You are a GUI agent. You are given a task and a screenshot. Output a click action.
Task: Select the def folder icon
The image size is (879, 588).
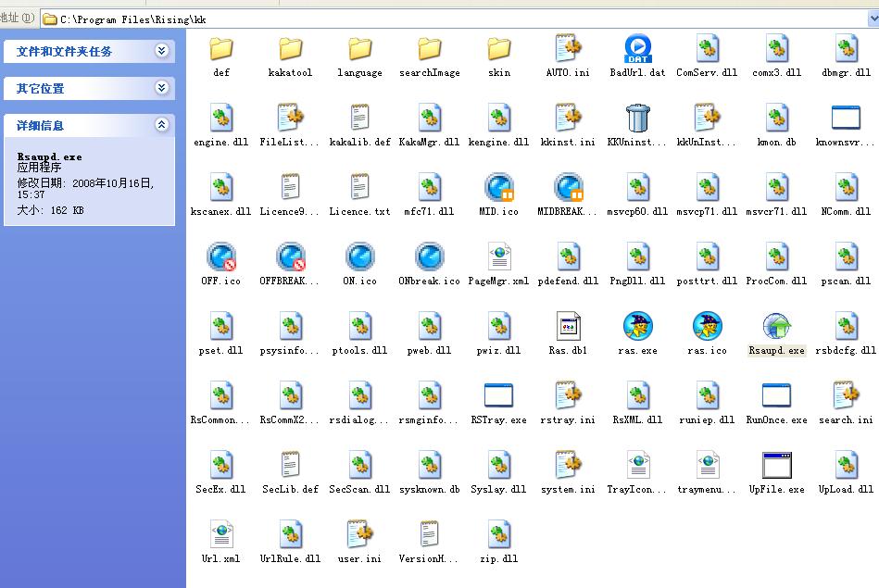tap(220, 49)
